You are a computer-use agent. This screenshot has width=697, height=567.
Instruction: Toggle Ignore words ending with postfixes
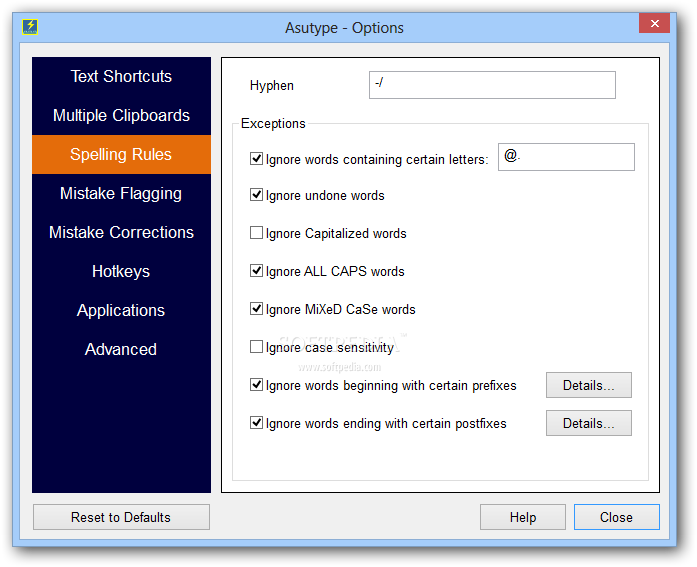pyautogui.click(x=256, y=423)
